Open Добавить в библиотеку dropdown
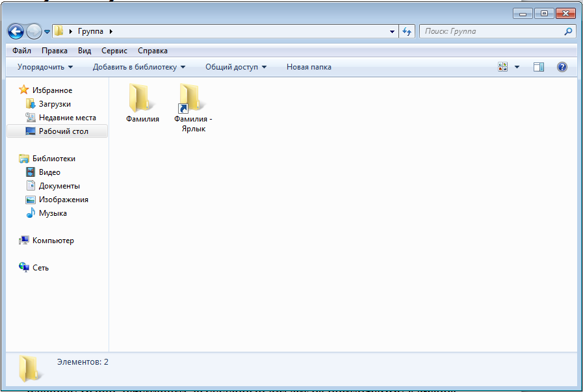The height and width of the screenshot is (392, 583). (138, 68)
